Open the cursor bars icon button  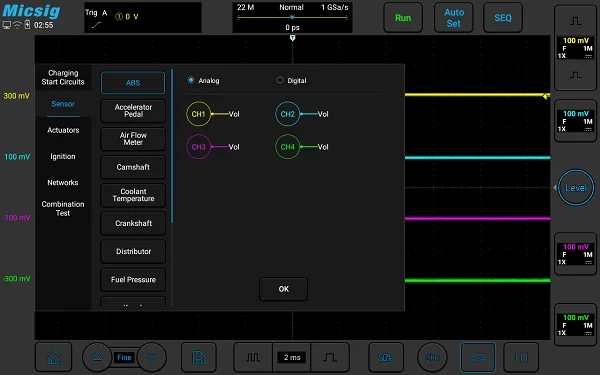(521, 357)
